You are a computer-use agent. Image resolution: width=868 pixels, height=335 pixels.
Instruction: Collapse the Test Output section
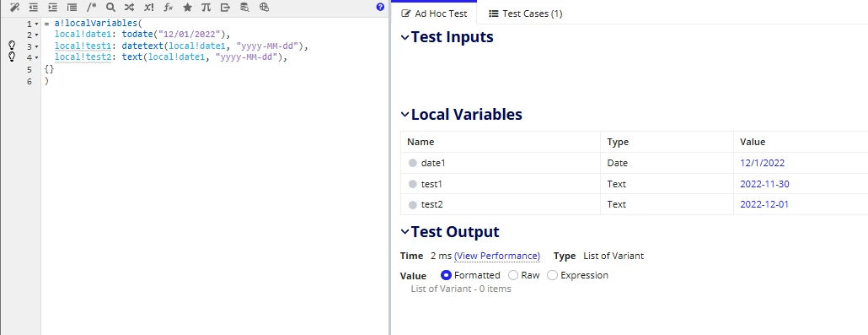click(405, 232)
